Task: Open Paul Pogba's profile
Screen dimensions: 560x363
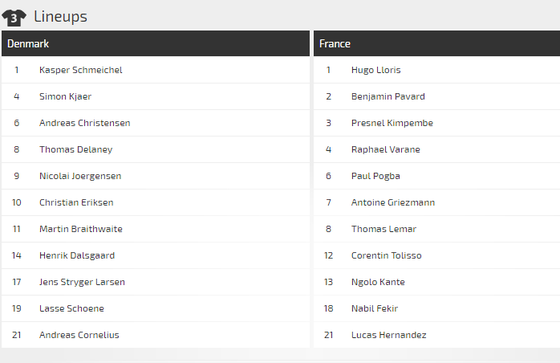Action: (x=376, y=176)
